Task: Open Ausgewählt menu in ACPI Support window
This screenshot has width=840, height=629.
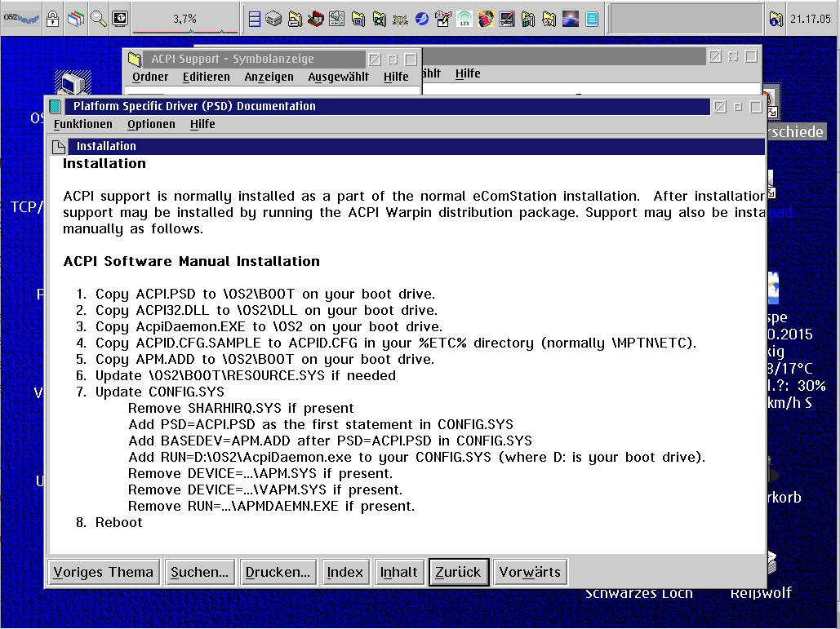Action: tap(339, 77)
